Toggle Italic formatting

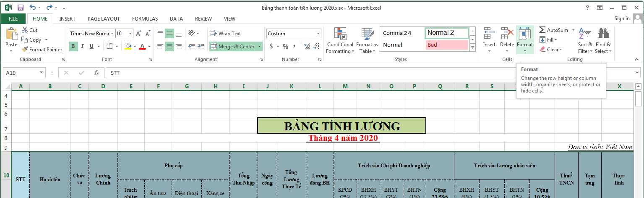(x=82, y=46)
